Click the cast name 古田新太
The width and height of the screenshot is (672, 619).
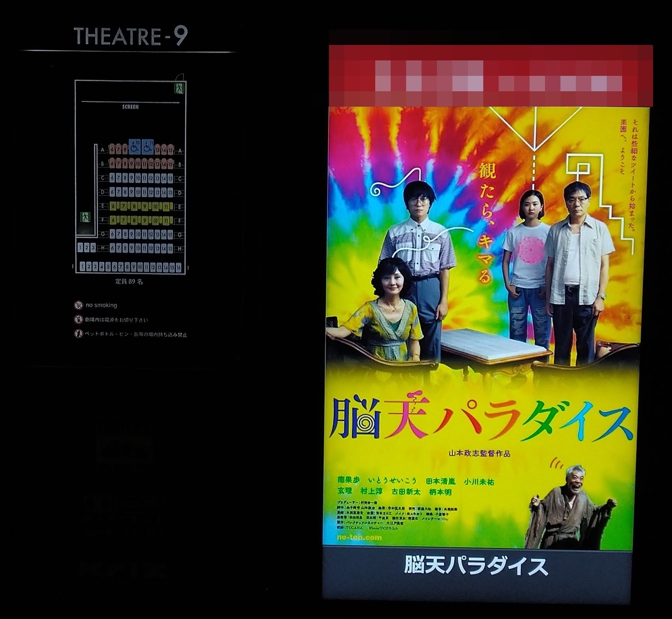[x=405, y=491]
